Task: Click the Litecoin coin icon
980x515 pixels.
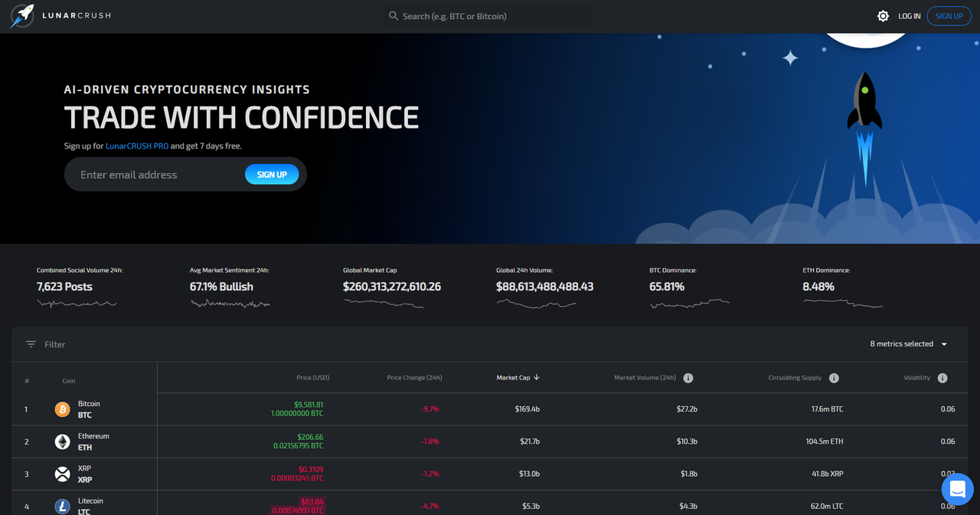Action: [x=62, y=506]
